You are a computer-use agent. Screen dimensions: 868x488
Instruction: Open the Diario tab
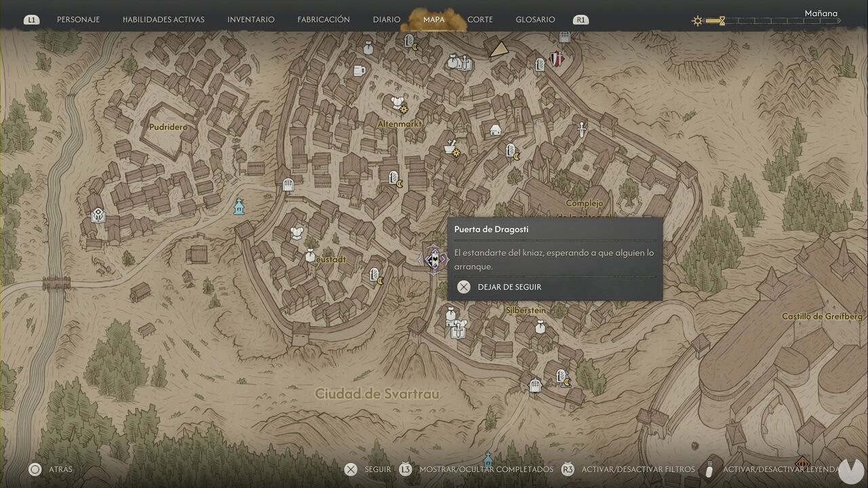[387, 20]
